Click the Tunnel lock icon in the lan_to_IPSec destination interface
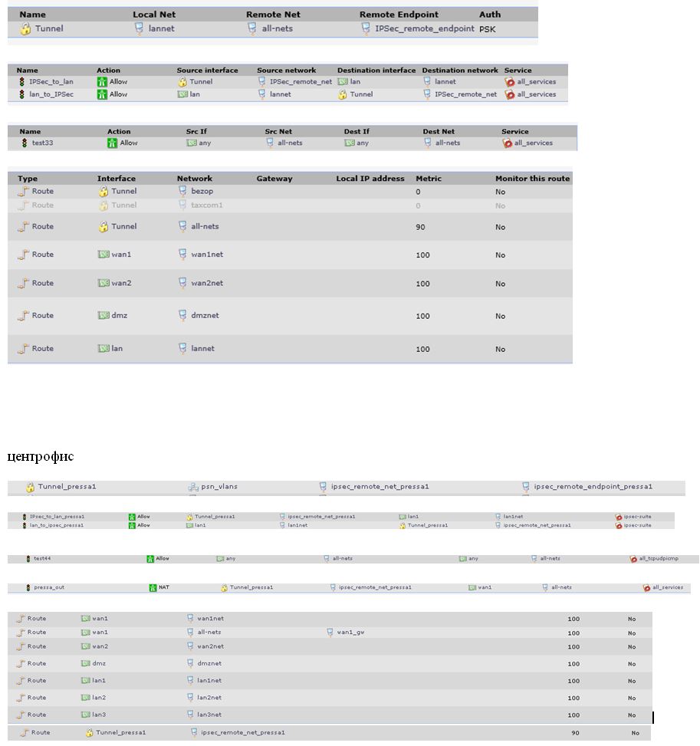 tap(342, 94)
